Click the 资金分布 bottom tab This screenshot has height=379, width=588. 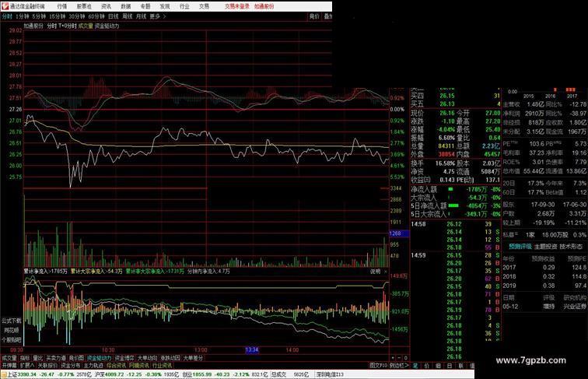(x=71, y=365)
